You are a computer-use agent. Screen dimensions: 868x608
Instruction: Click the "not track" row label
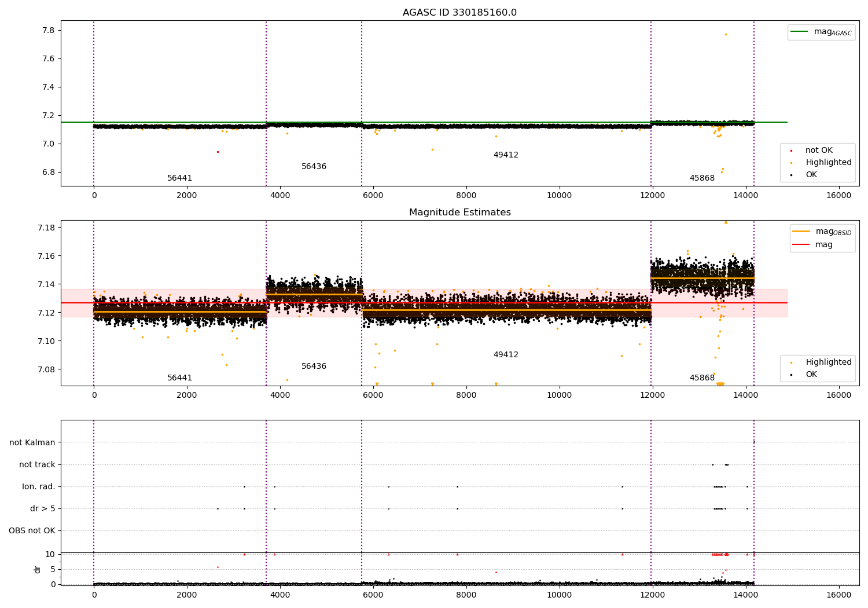point(37,465)
